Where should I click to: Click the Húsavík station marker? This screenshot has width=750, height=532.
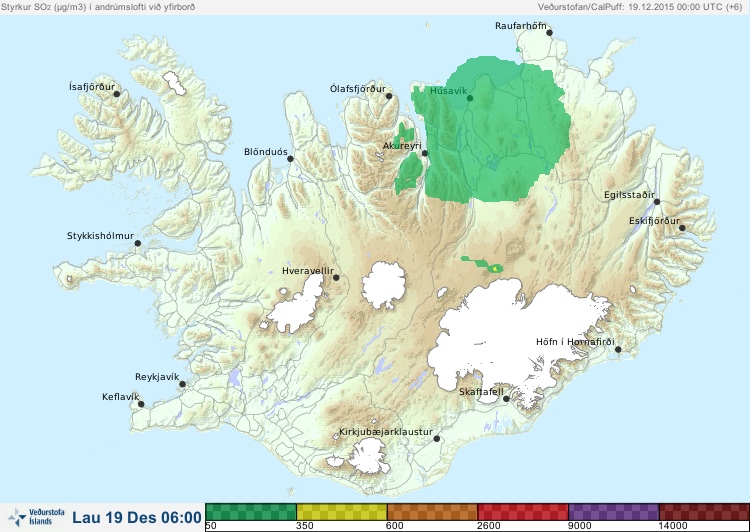(470, 98)
